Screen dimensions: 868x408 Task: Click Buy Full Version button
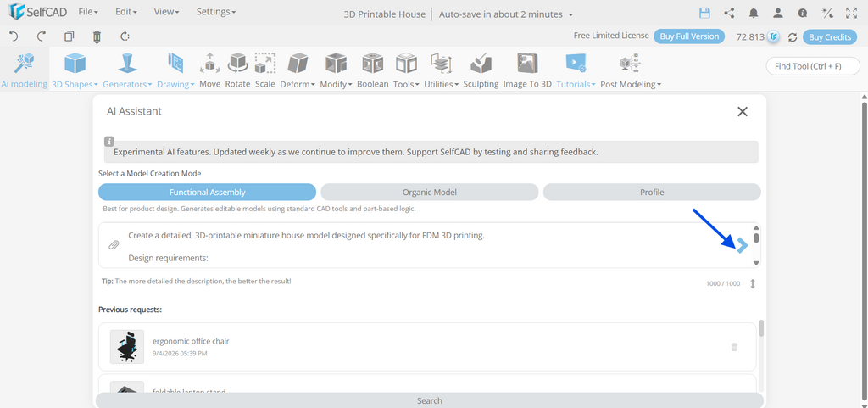pyautogui.click(x=689, y=36)
